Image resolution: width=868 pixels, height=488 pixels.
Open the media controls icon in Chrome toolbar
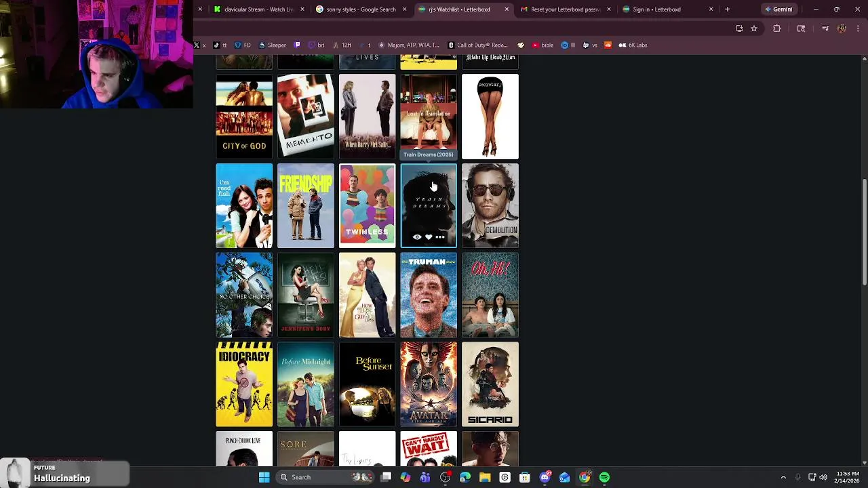[x=825, y=28]
